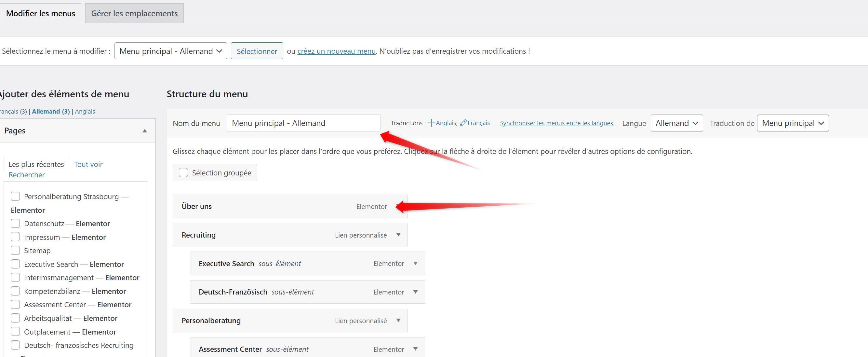
Task: Select the Interimsmanagement page checkbox
Action: point(15,277)
